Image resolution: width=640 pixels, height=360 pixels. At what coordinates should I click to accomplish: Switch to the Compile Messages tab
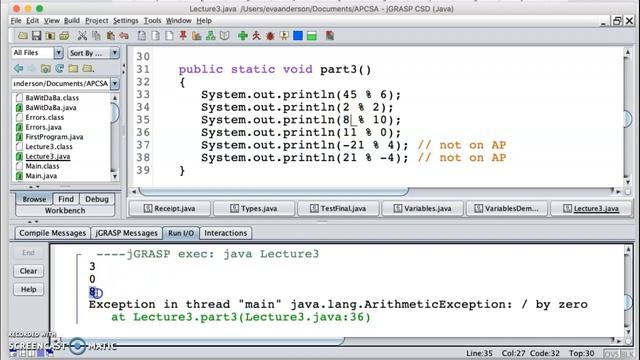point(53,233)
